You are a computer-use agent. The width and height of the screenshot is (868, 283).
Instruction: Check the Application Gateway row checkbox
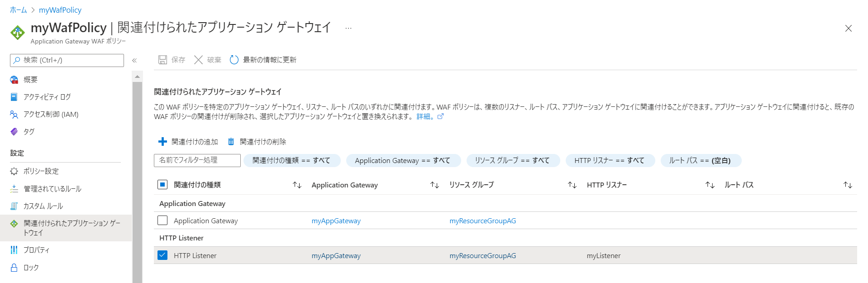(162, 221)
